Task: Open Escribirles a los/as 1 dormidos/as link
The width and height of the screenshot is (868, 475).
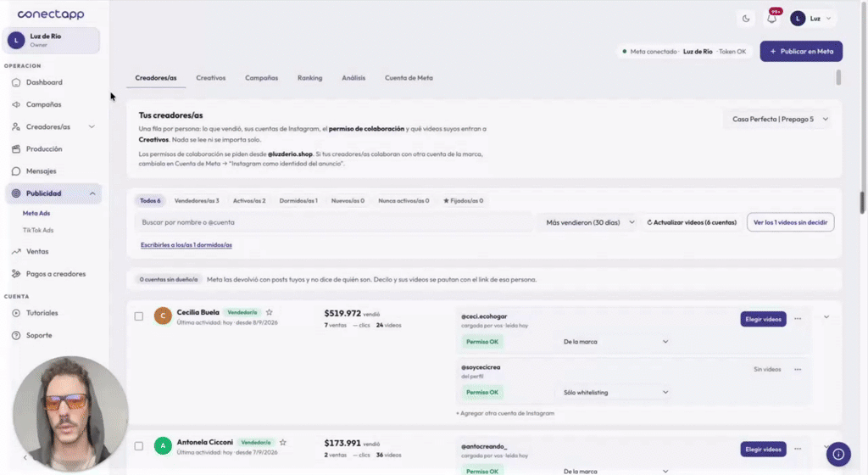Action: click(186, 244)
